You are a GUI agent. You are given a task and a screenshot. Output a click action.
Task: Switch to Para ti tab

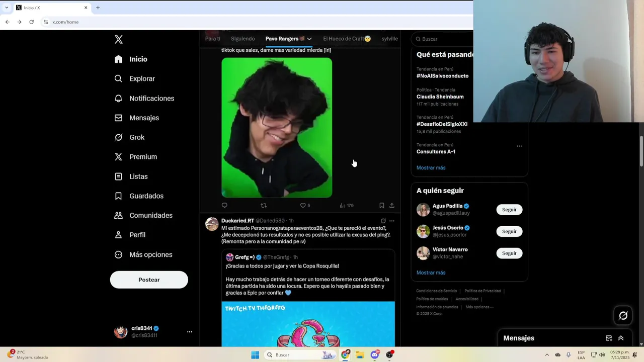point(212,39)
